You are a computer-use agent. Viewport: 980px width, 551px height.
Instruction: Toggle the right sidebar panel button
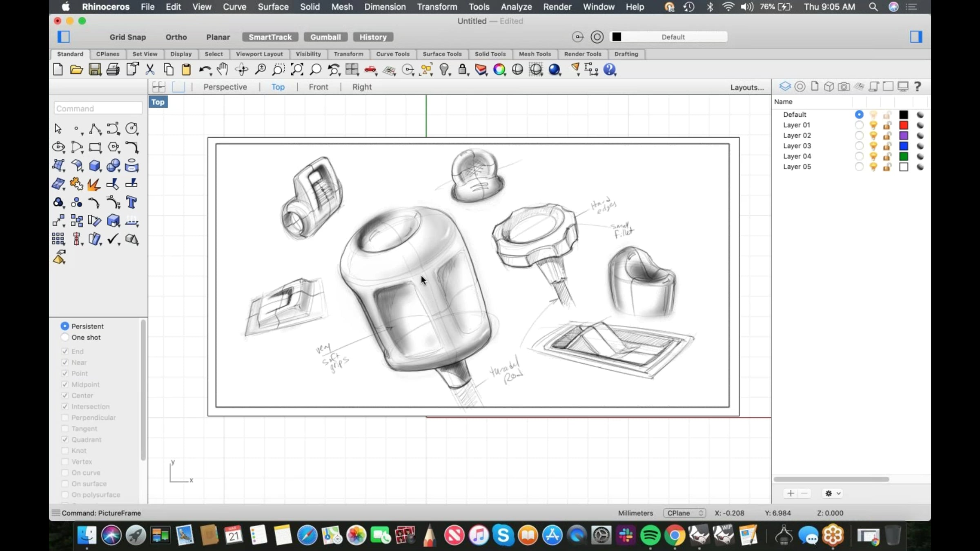tap(916, 37)
